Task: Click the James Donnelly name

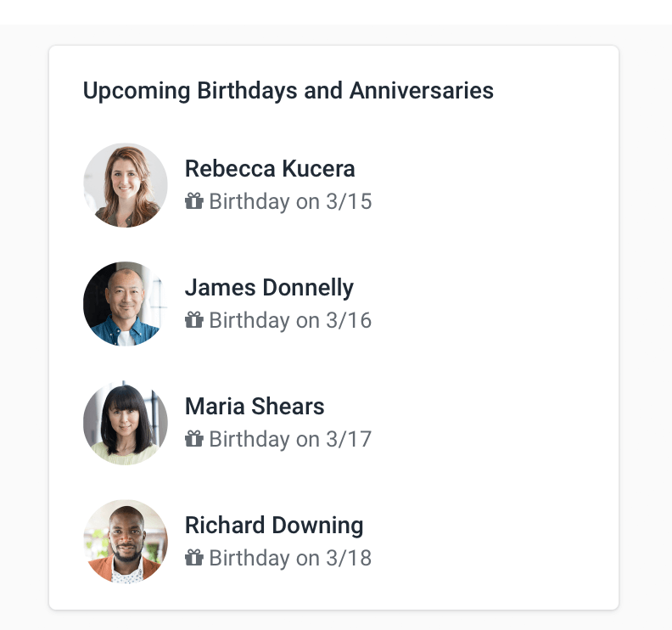Action: click(x=269, y=287)
